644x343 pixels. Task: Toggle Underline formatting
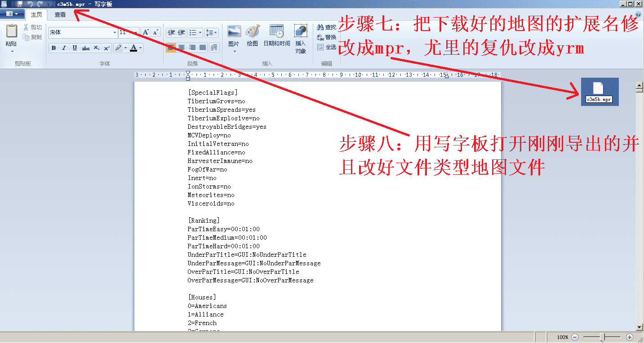pyautogui.click(x=75, y=48)
